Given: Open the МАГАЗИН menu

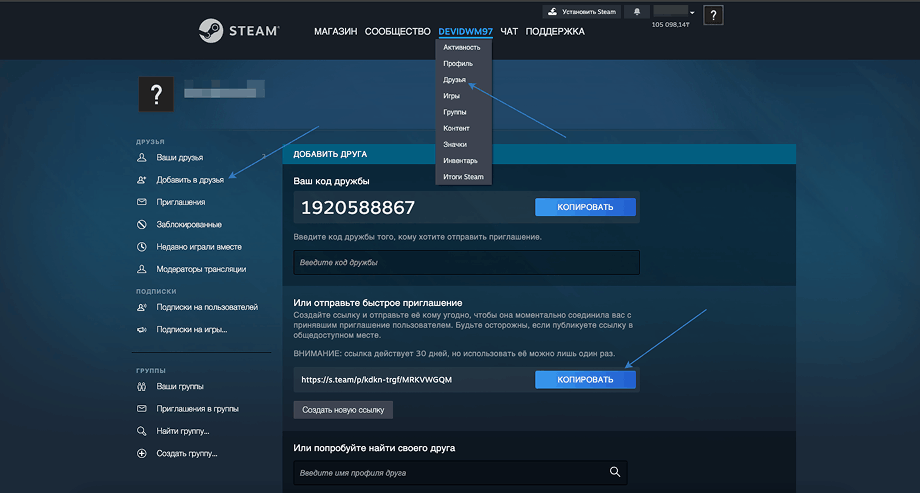Looking at the screenshot, I should coord(336,32).
